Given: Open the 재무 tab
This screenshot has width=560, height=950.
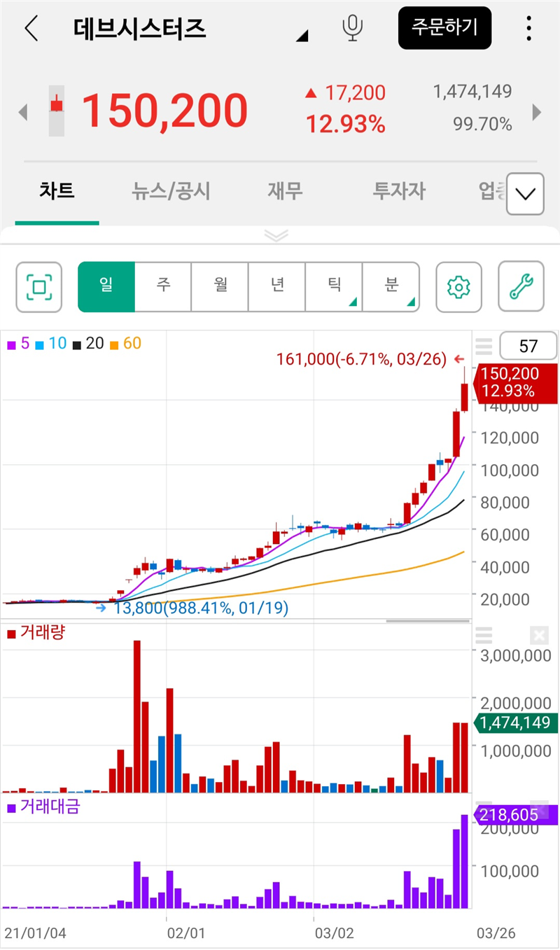Looking at the screenshot, I should [x=285, y=191].
